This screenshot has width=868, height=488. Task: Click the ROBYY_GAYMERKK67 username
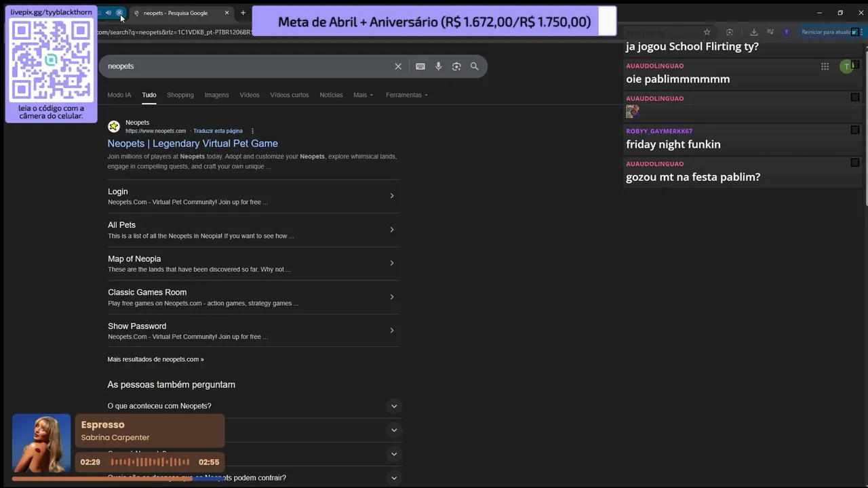(659, 131)
